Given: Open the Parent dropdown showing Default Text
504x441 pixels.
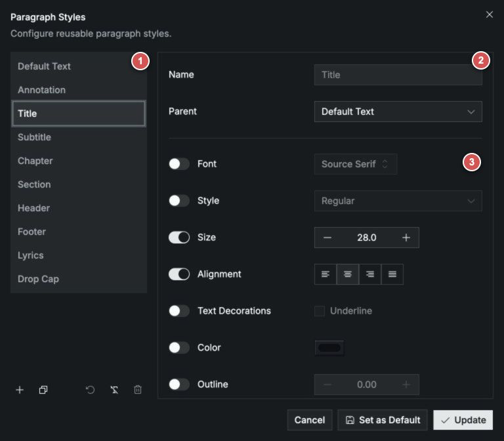Looking at the screenshot, I should coord(398,112).
